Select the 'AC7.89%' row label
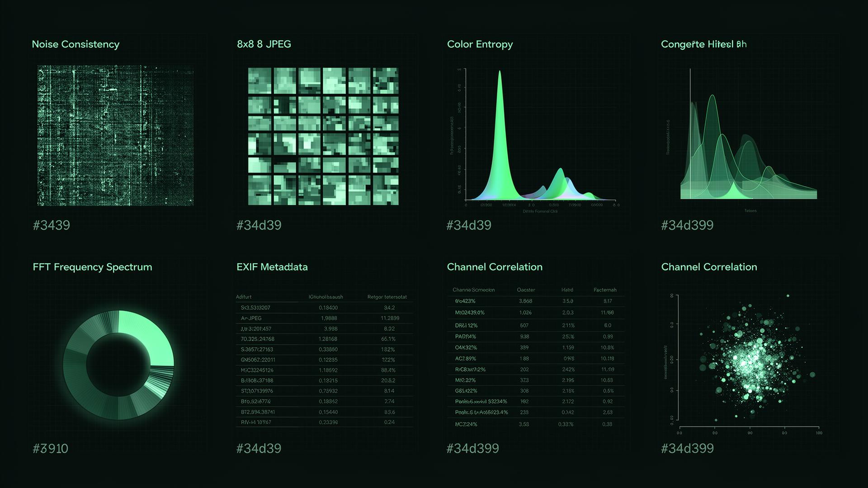Viewport: 868px width, 488px height. coord(465,359)
